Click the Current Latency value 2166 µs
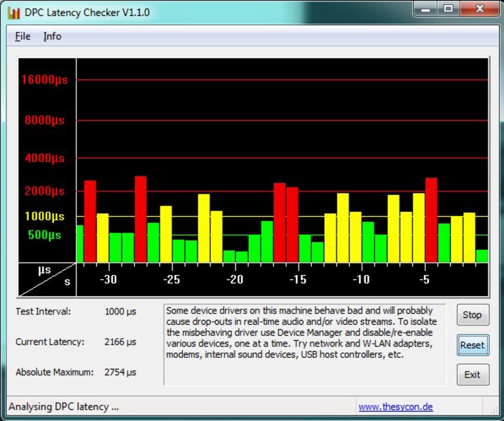The width and height of the screenshot is (504, 421). 120,342
